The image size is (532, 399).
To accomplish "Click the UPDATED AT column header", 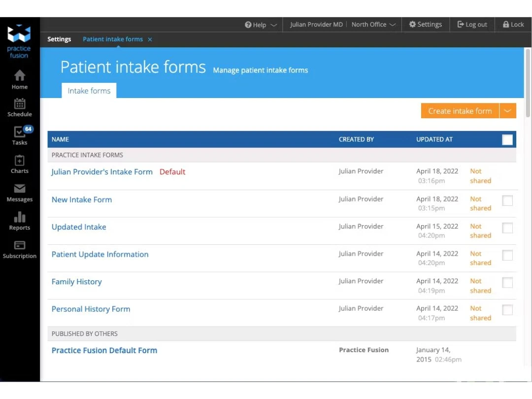I will pyautogui.click(x=434, y=139).
